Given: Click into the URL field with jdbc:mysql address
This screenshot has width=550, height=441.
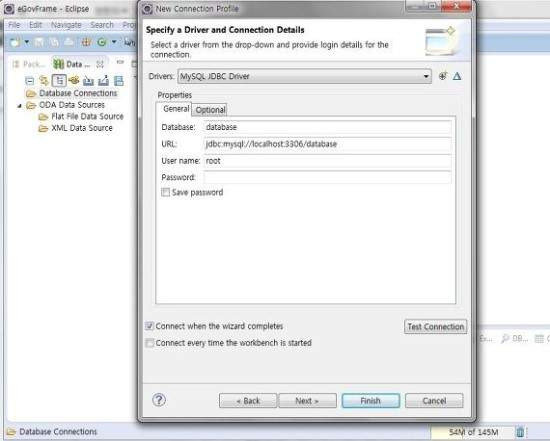Looking at the screenshot, I should [327, 144].
